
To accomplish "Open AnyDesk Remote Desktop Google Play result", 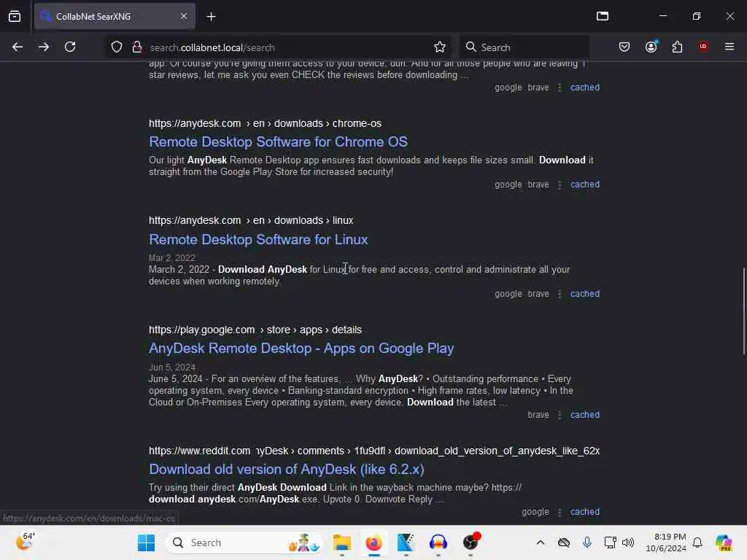I will click(301, 349).
